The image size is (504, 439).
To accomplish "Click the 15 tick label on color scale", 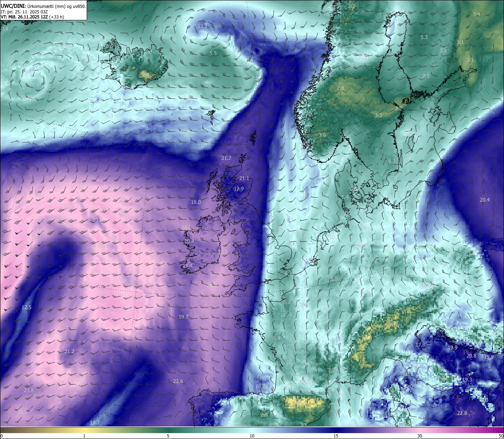I will [336, 436].
